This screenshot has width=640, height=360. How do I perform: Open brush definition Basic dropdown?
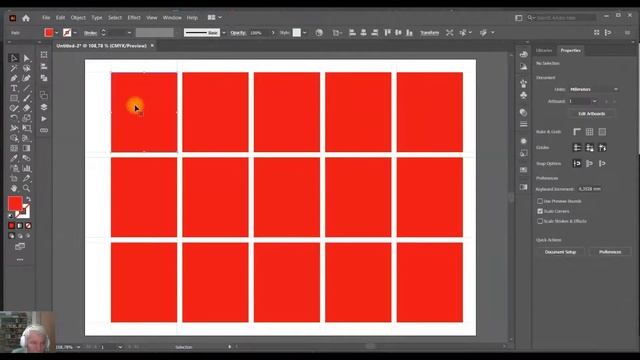pos(223,33)
